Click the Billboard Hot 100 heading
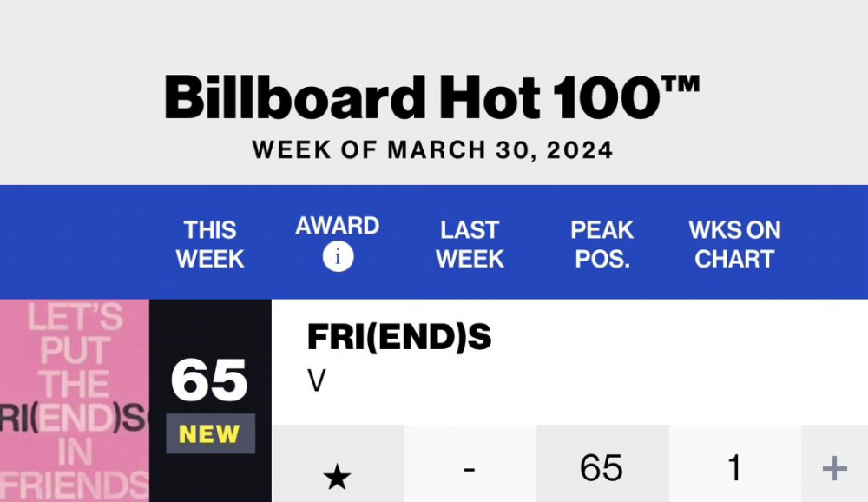Viewport: 868px width, 502px height. 431,97
